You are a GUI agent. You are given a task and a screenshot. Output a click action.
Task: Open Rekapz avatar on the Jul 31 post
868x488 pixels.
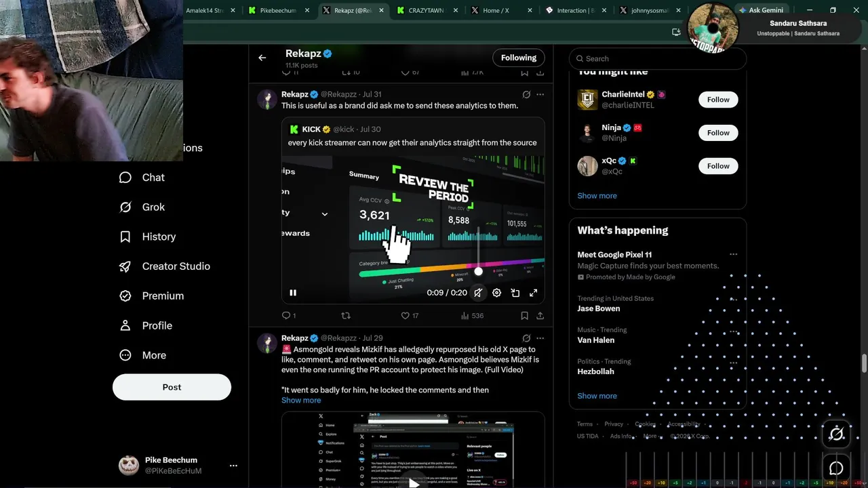(267, 99)
